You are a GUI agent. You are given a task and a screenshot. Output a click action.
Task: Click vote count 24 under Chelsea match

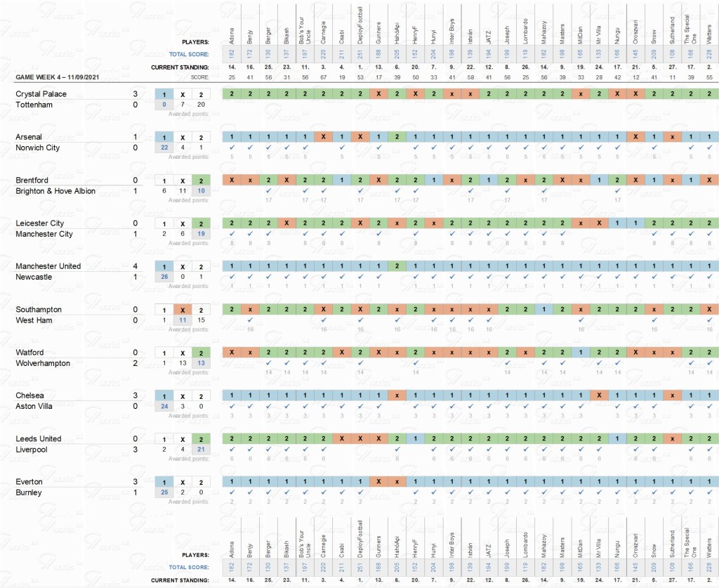(164, 407)
